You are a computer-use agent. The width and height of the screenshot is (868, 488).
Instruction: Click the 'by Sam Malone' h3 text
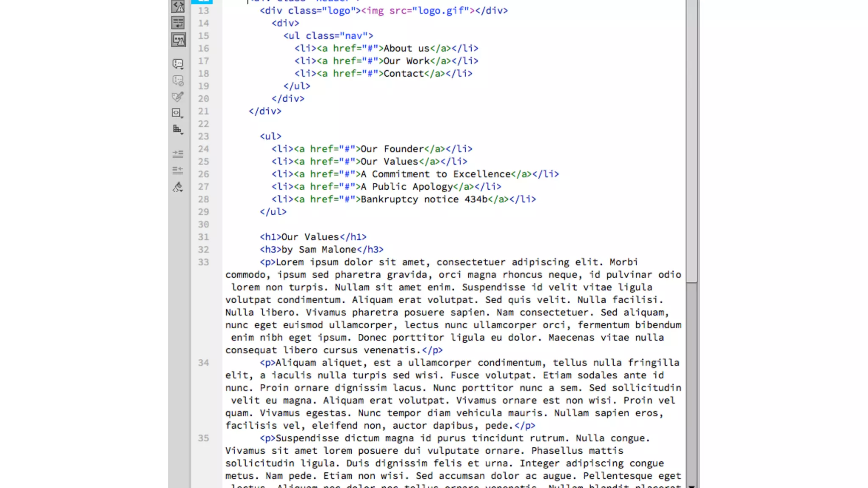pyautogui.click(x=319, y=250)
